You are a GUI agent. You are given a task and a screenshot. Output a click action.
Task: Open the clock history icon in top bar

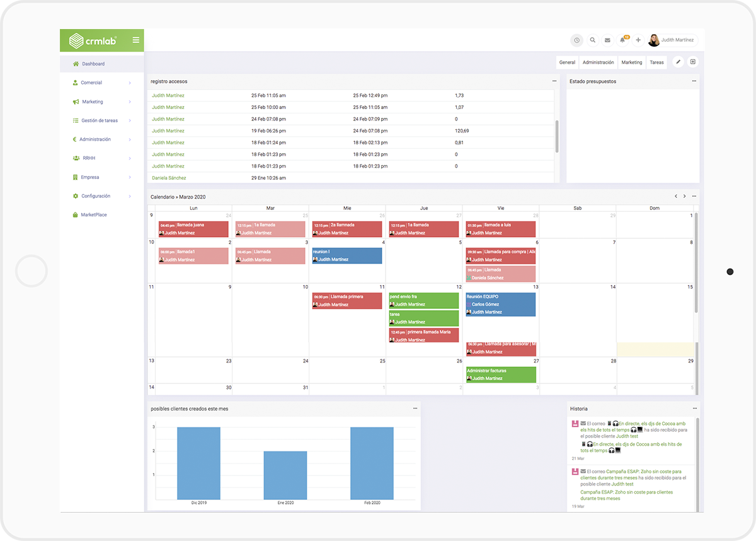pyautogui.click(x=577, y=40)
